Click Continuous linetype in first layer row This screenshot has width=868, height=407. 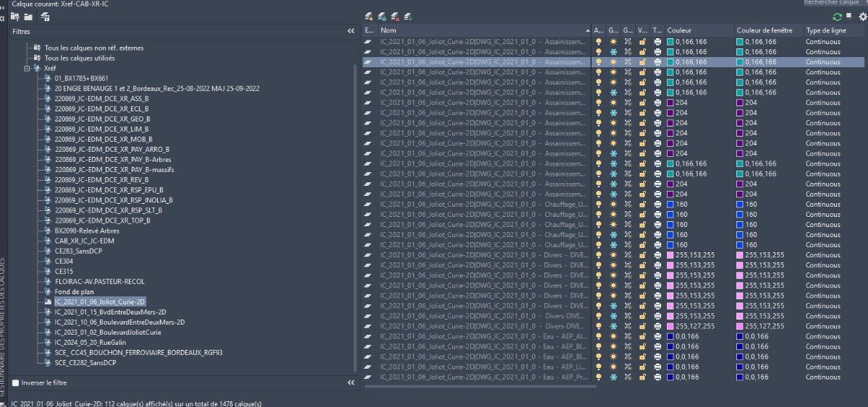click(823, 42)
